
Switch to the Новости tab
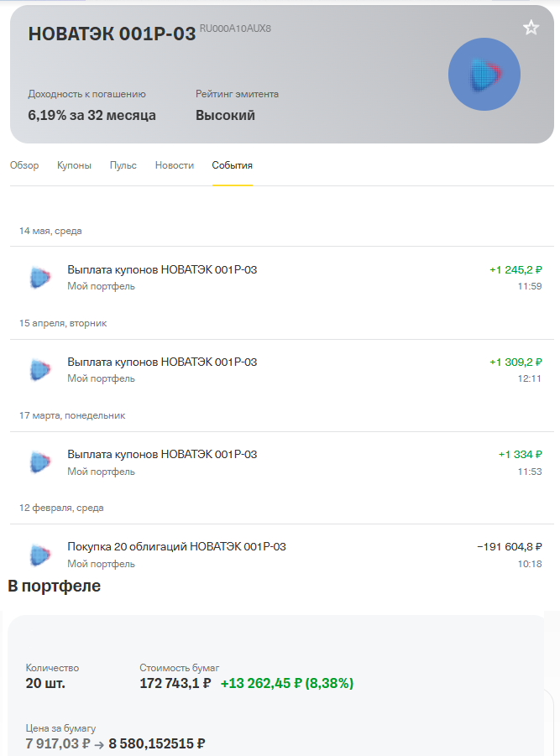(174, 165)
